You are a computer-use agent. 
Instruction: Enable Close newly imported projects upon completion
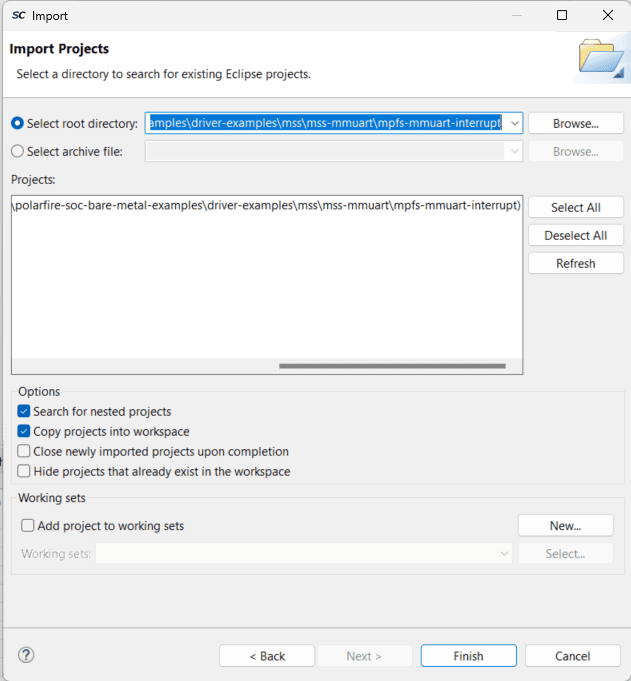pyautogui.click(x=24, y=451)
